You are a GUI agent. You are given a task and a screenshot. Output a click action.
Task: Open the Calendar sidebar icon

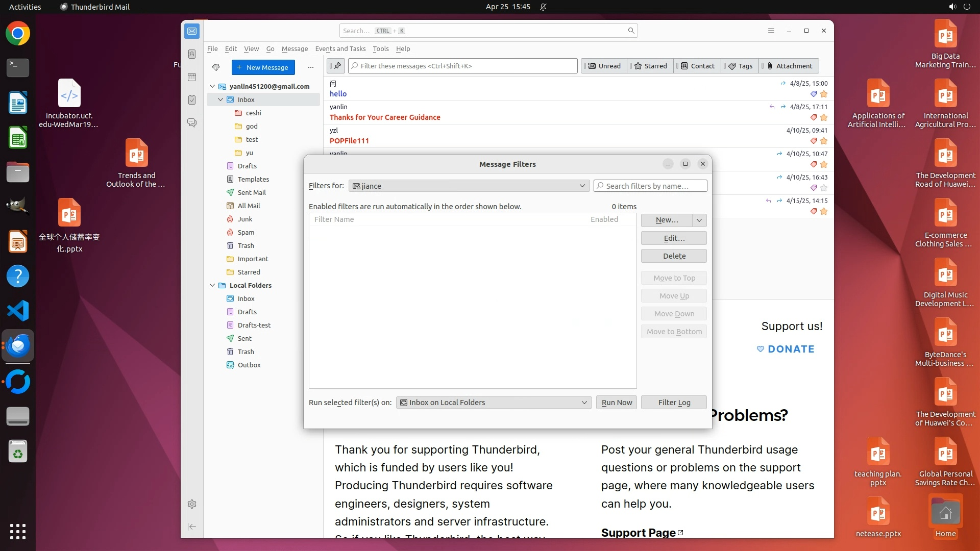pyautogui.click(x=192, y=77)
